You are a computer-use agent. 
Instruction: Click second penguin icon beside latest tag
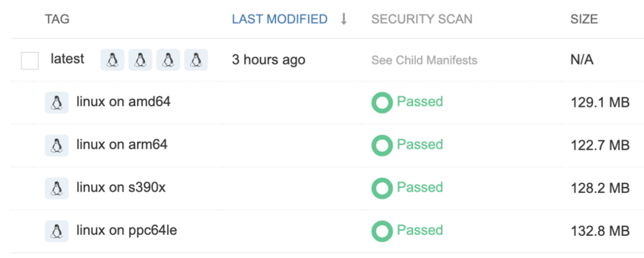(x=140, y=60)
